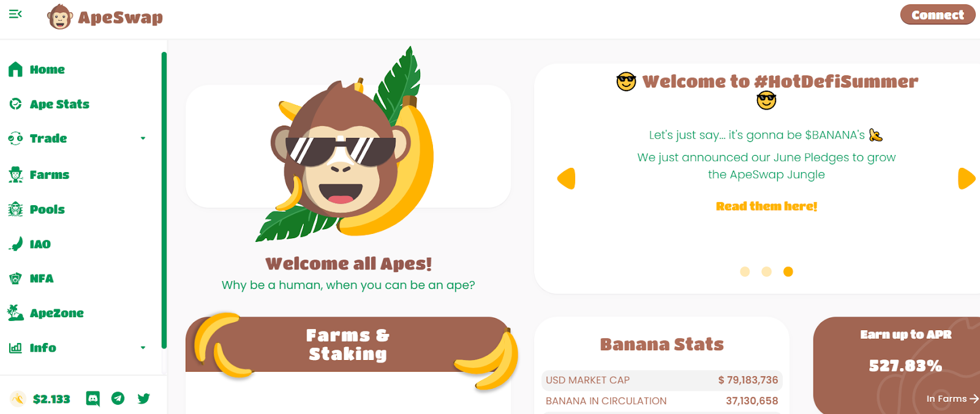Click the banana price token icon
The image size is (980, 414).
coord(18,399)
